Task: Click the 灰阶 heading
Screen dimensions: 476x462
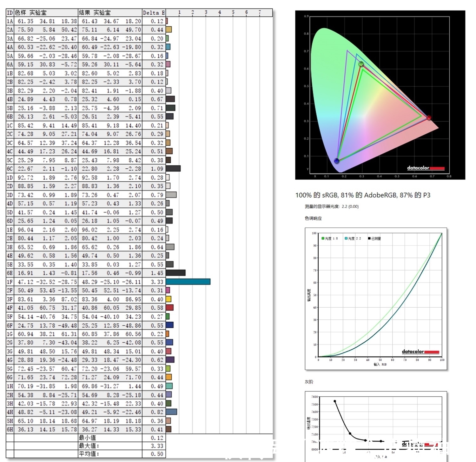Action: click(309, 382)
